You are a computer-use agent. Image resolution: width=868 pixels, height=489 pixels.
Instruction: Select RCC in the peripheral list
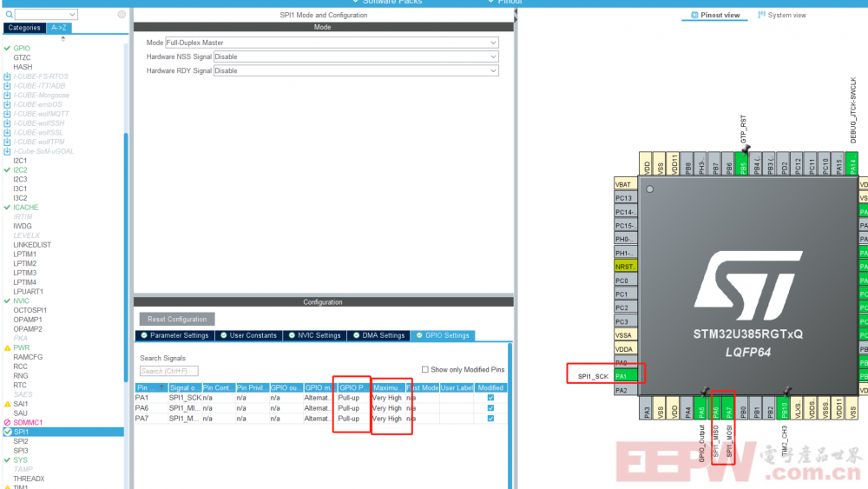click(21, 367)
